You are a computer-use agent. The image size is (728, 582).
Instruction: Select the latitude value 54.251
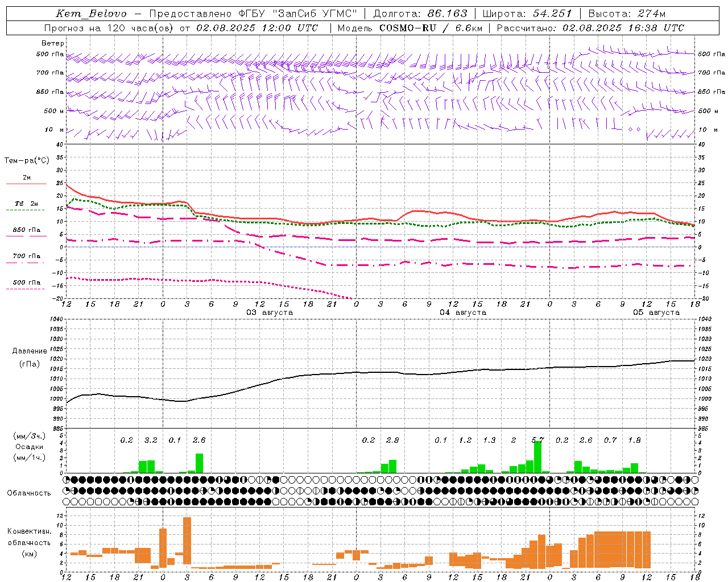pyautogui.click(x=552, y=14)
